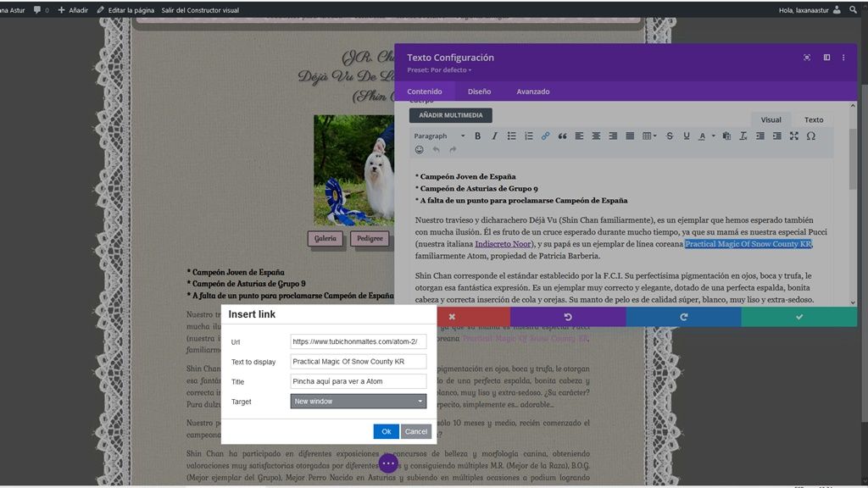
Task: Apply strikethrough formatting
Action: click(x=670, y=136)
